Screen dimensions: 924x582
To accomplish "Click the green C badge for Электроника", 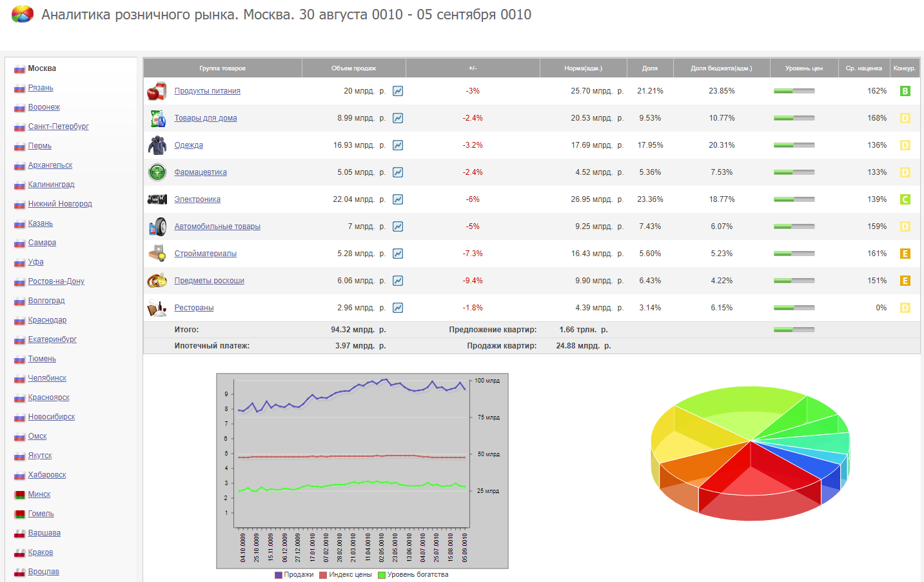I will [x=905, y=199].
